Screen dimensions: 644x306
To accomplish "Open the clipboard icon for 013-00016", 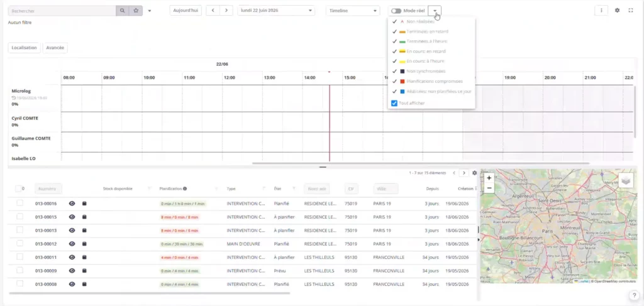I will click(x=84, y=204).
